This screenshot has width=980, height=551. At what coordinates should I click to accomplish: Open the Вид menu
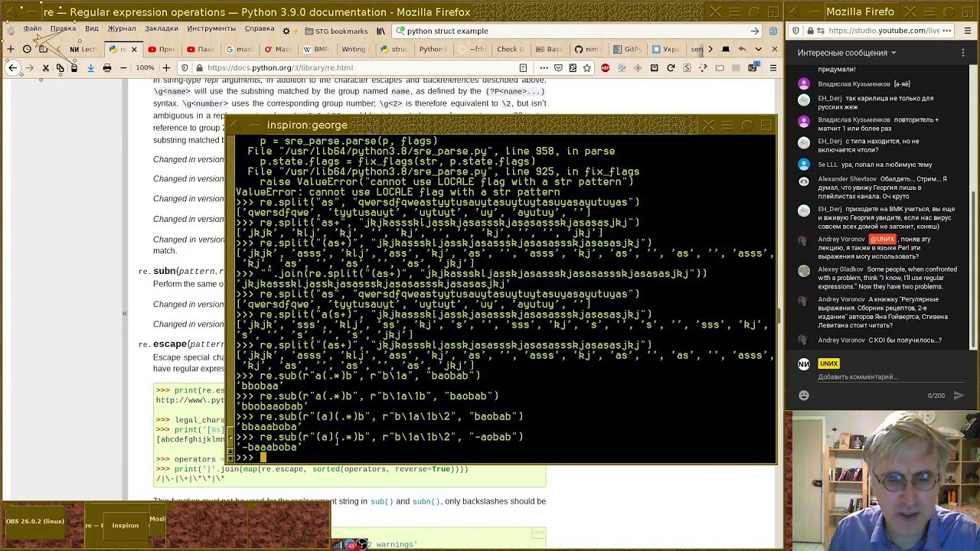coord(92,28)
